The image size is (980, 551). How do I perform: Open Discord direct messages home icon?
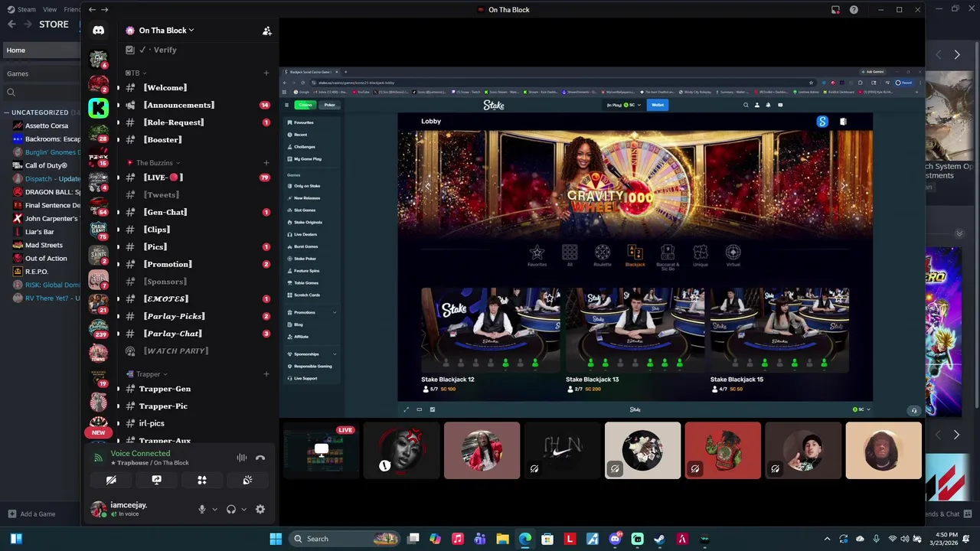point(98,31)
